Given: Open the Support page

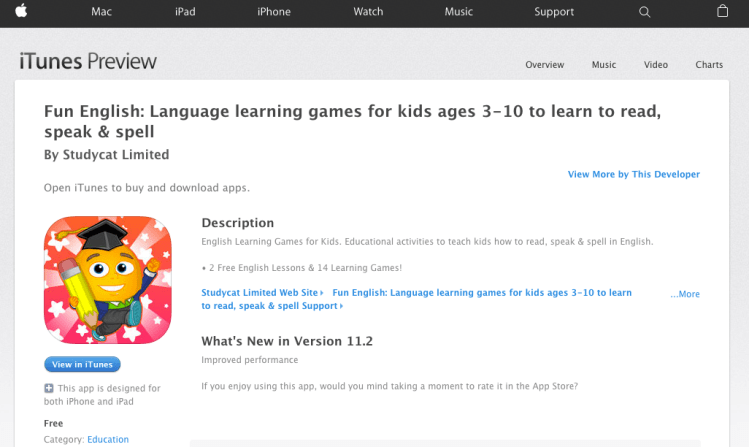Looking at the screenshot, I should pos(554,12).
